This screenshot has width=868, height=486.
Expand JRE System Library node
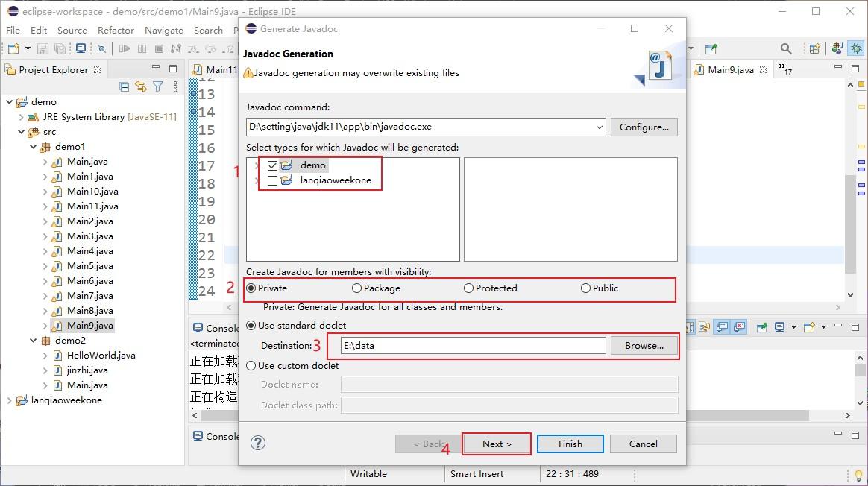[21, 117]
